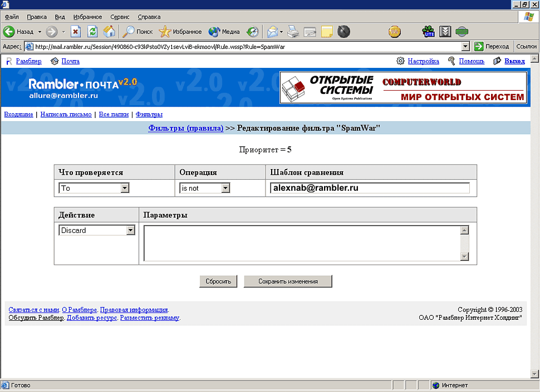The width and height of the screenshot is (540, 392).
Task: Click the О Рамблере footer link
Action: tap(79, 310)
